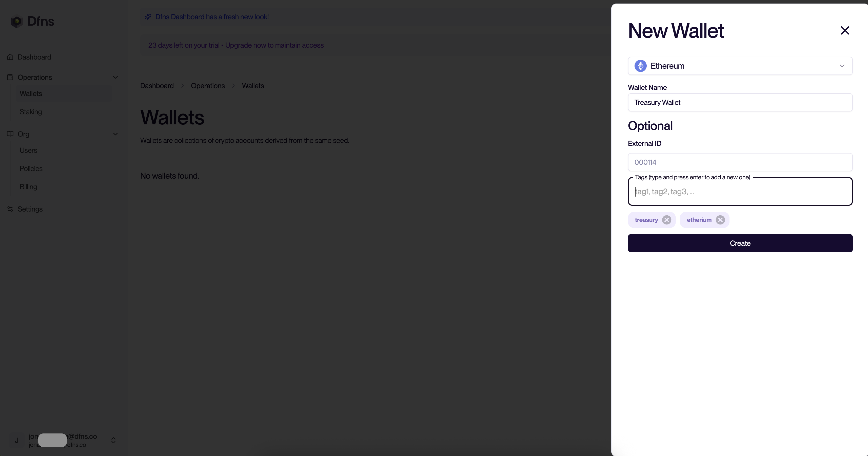The image size is (868, 456).
Task: Click the Org book icon
Action: click(x=10, y=134)
